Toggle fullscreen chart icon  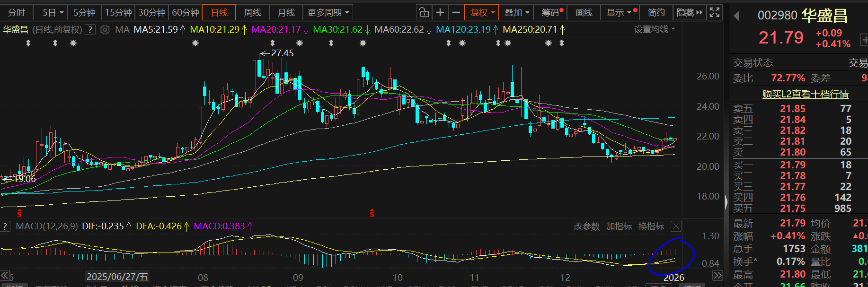pyautogui.click(x=715, y=12)
